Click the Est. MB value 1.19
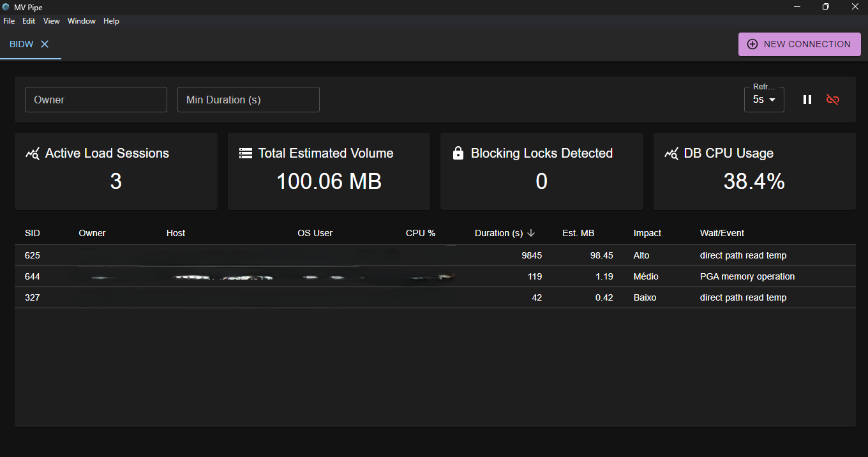 604,276
